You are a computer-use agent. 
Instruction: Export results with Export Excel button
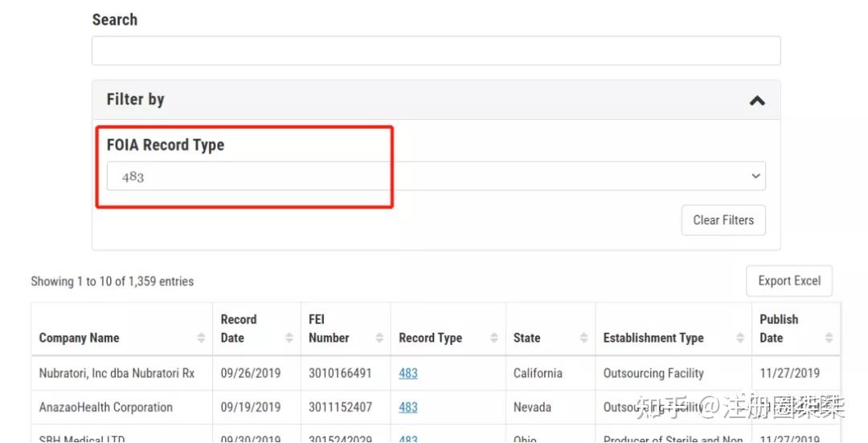789,281
